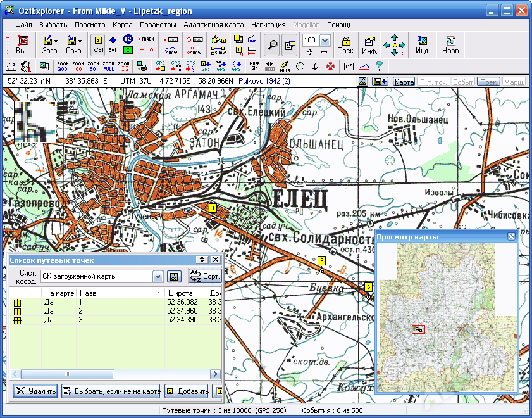
Task: Click the Сорт. sort button
Action: point(204,276)
